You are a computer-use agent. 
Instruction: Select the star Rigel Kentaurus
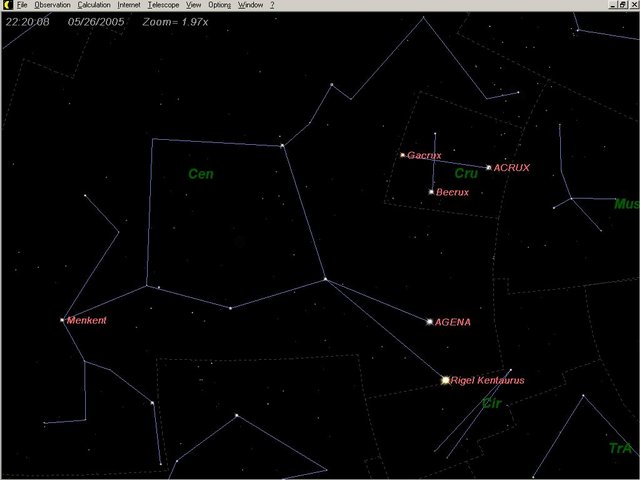click(446, 380)
